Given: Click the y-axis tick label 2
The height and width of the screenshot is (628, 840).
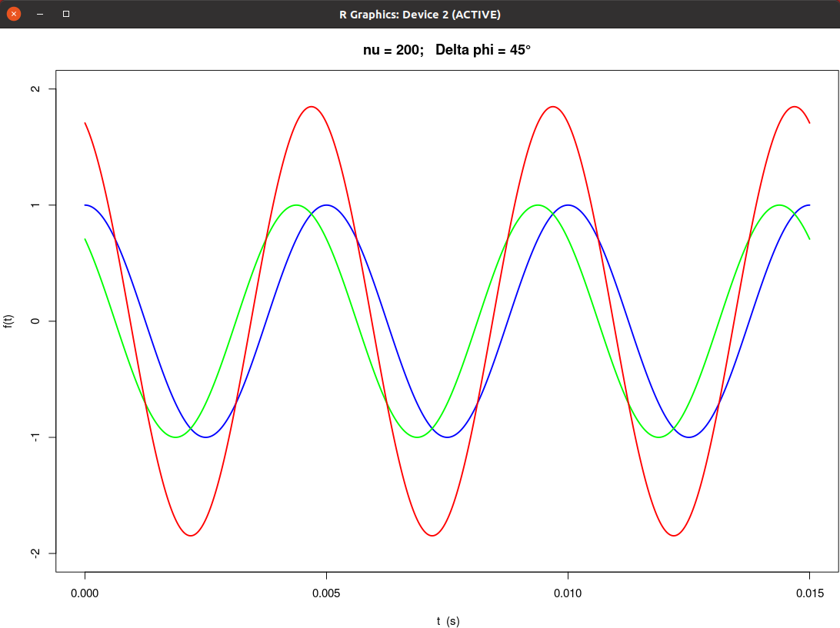Looking at the screenshot, I should pos(35,89).
